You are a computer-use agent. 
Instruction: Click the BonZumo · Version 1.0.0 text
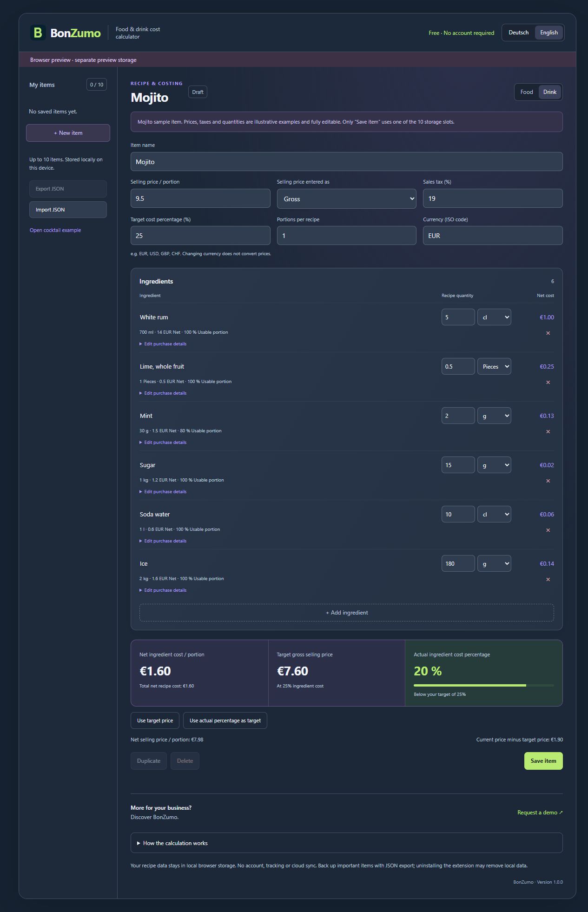538,882
